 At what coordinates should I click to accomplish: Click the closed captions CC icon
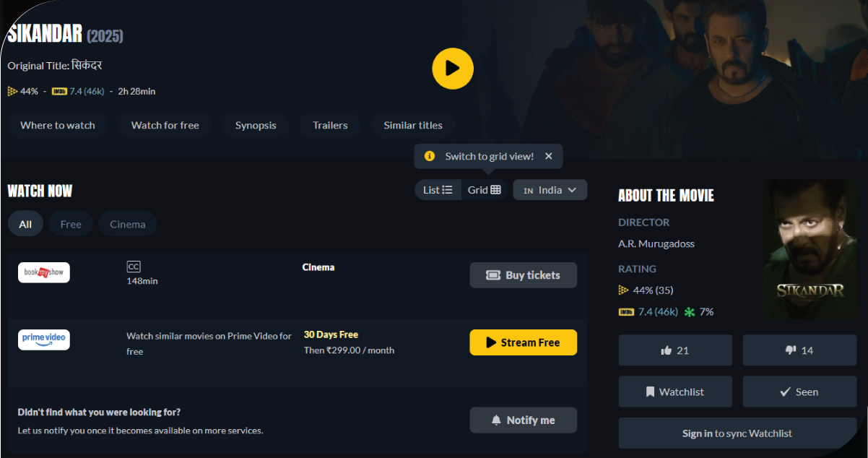[x=133, y=267]
